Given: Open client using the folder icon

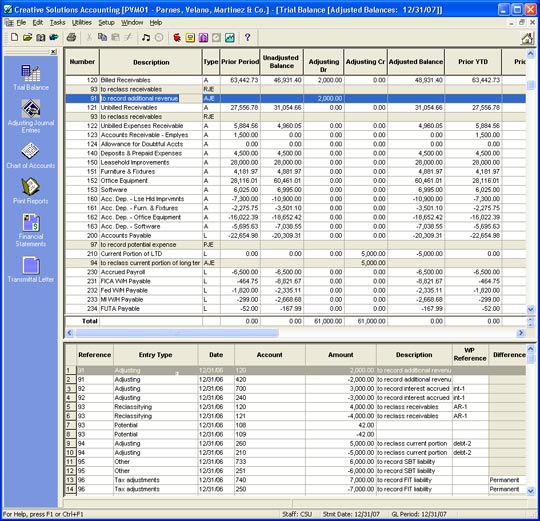Looking at the screenshot, I should coord(28,37).
